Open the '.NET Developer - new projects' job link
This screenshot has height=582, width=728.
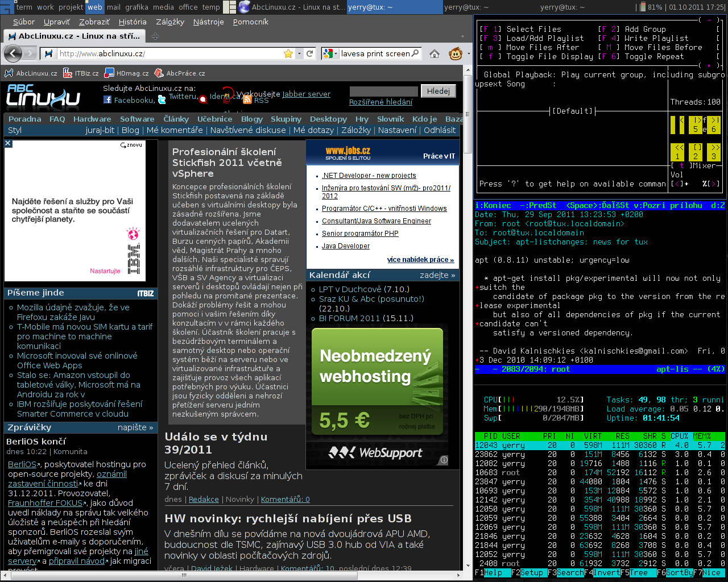pyautogui.click(x=369, y=176)
